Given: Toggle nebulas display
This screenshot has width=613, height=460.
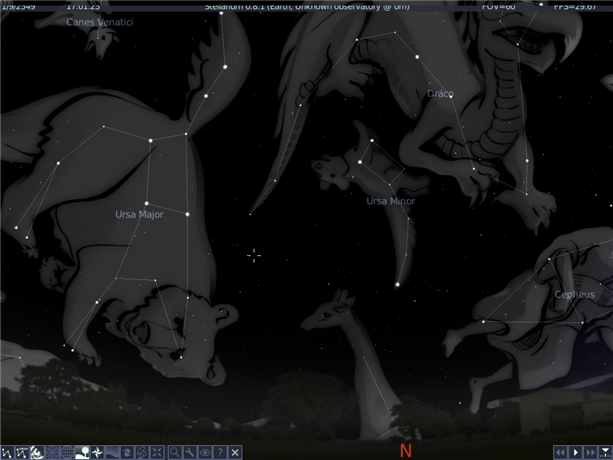Looking at the screenshot, I should (127, 453).
